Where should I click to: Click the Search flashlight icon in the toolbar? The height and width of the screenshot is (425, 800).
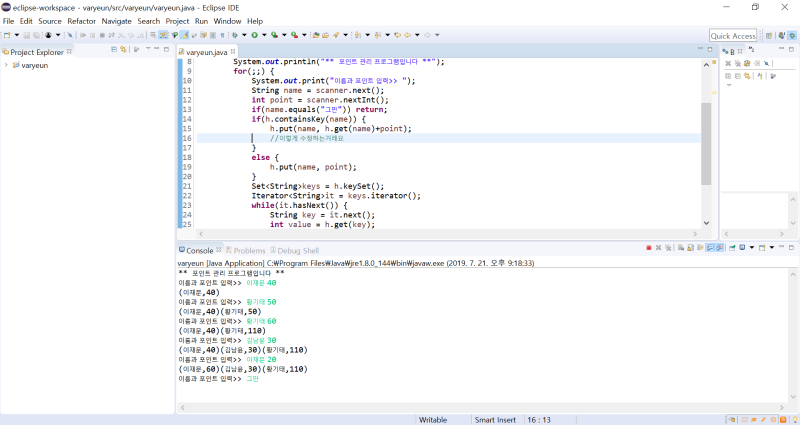335,35
